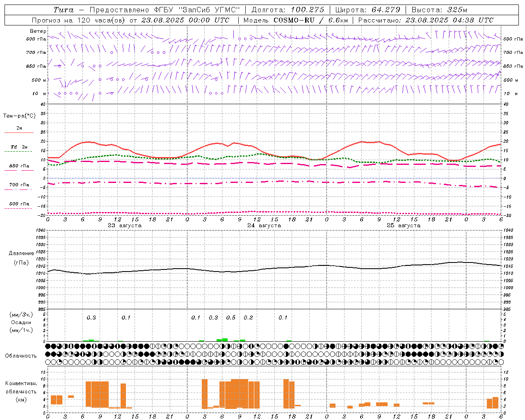Click the "(км)" convective height unit label
This screenshot has width=525, height=420.
[x=21, y=399]
